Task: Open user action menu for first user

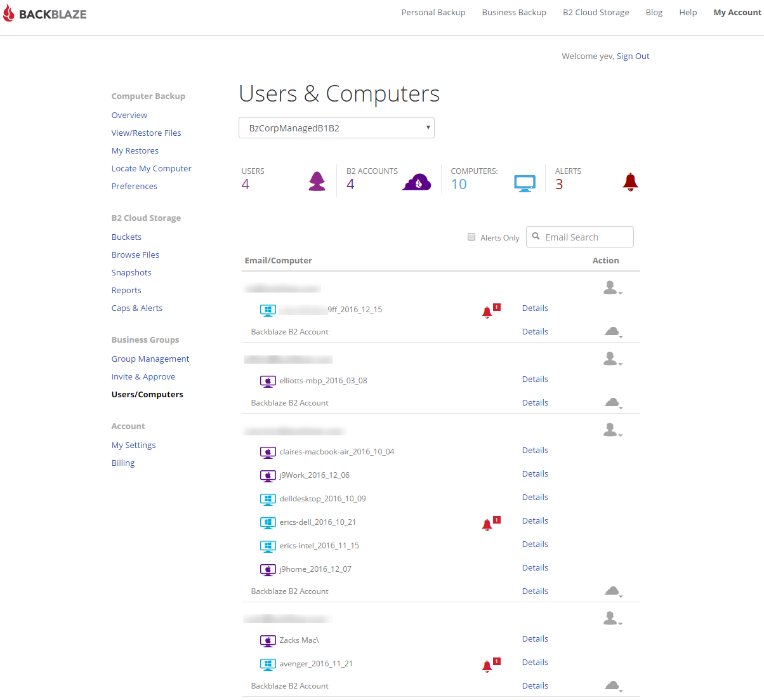Action: click(612, 287)
